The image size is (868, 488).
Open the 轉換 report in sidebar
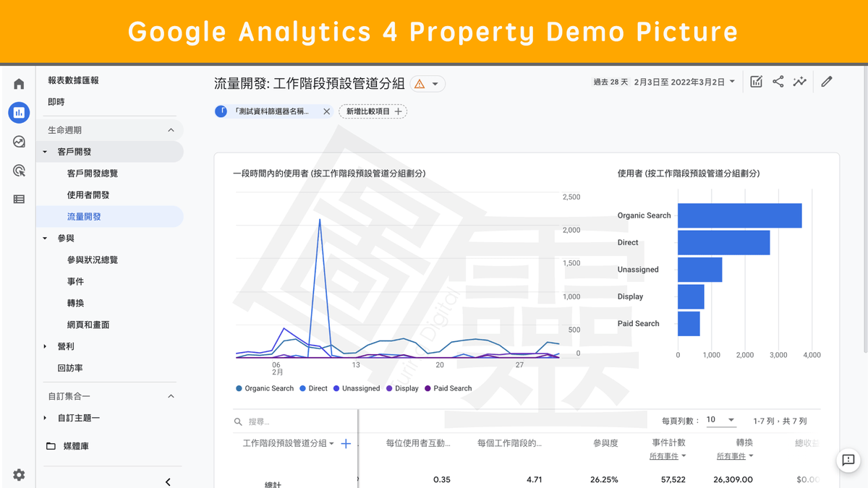(x=75, y=304)
